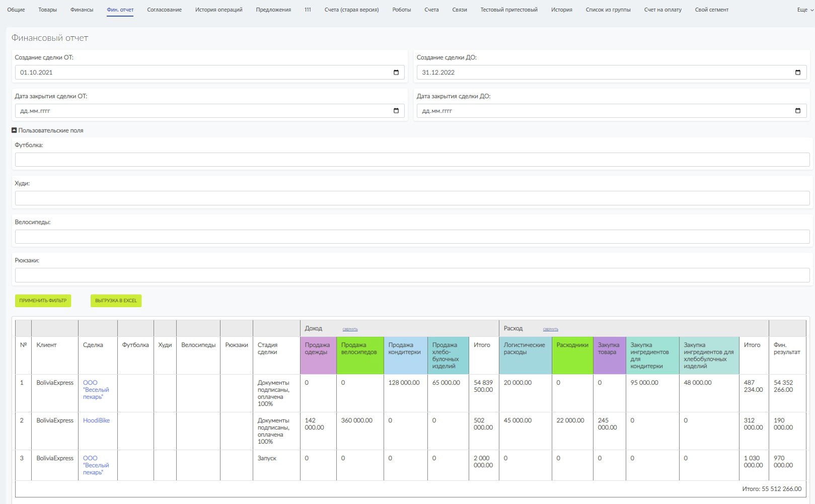Click the Рюкзаки filter input
This screenshot has height=504, width=815.
[412, 275]
